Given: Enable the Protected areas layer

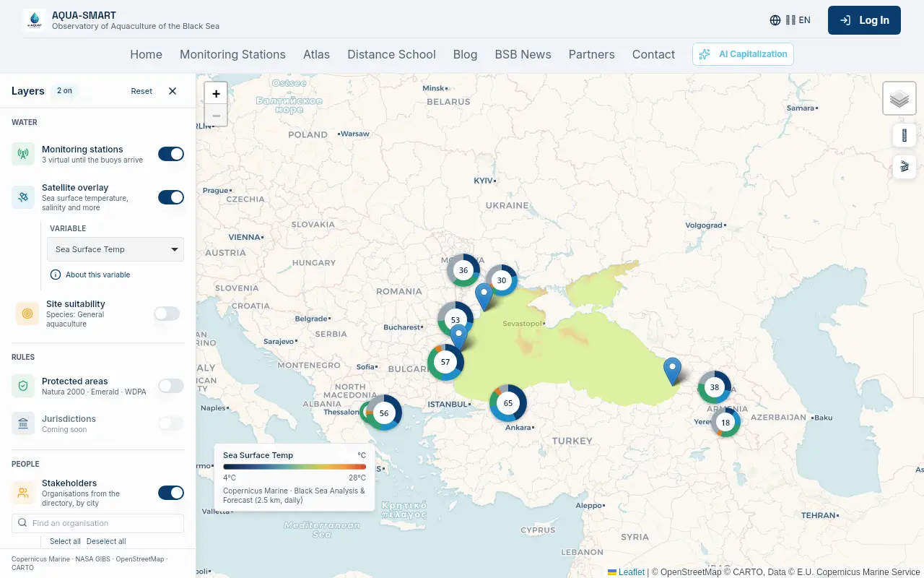Looking at the screenshot, I should pos(171,386).
